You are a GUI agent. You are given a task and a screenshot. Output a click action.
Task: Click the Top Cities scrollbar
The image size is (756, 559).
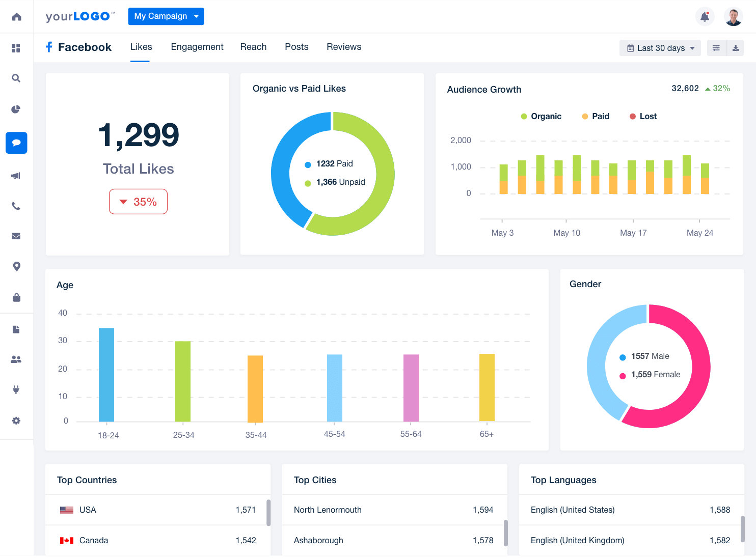coord(506,533)
